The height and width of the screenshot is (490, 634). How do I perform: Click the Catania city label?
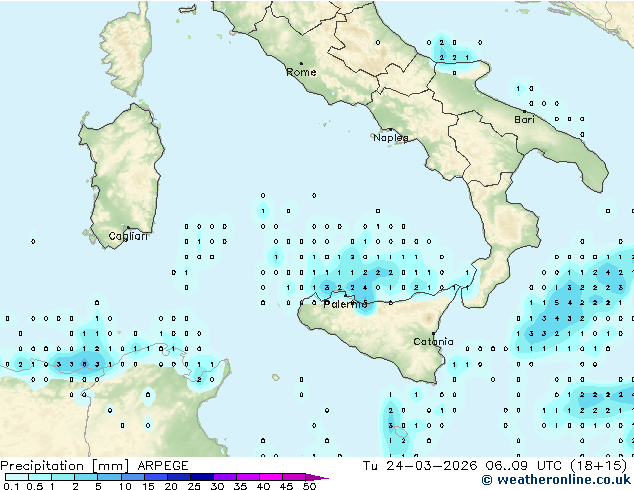pyautogui.click(x=433, y=342)
